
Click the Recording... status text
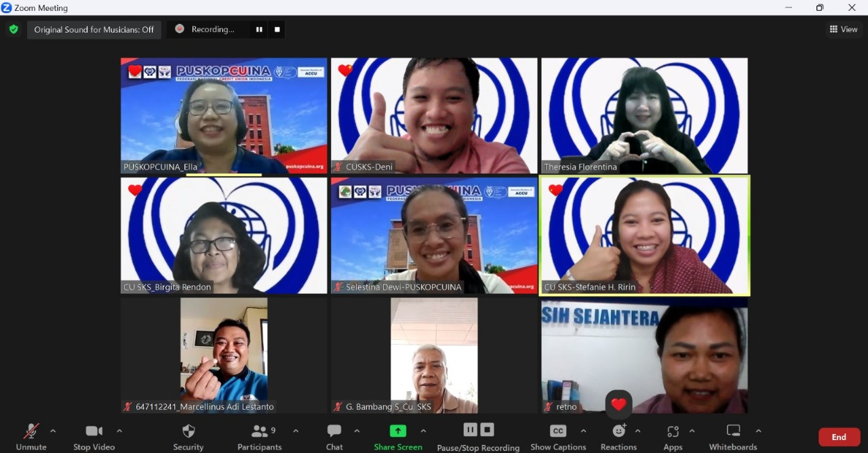click(213, 29)
